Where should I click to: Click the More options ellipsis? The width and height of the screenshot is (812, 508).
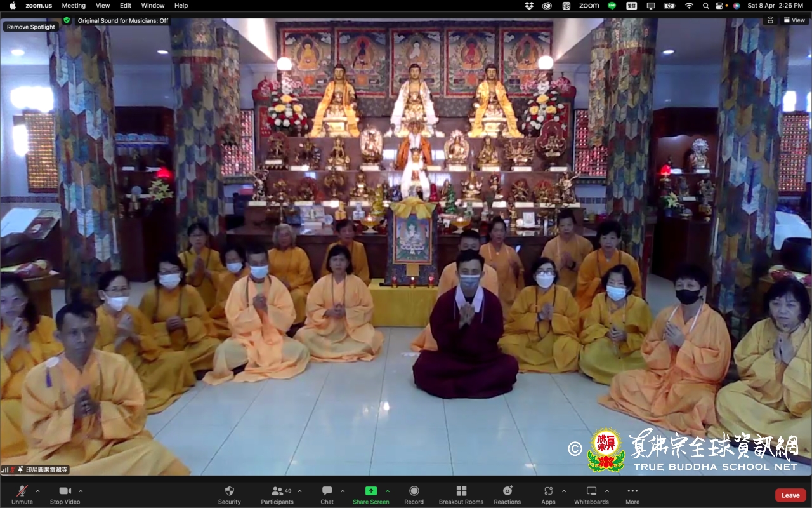pos(632,491)
